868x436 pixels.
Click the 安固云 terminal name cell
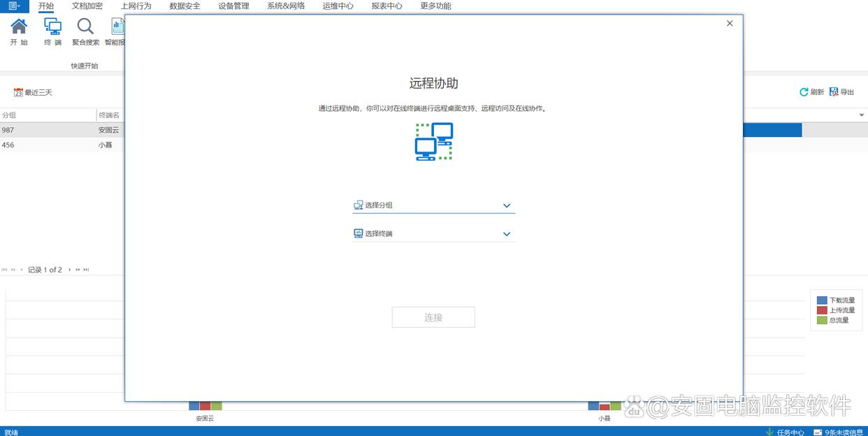coord(109,130)
